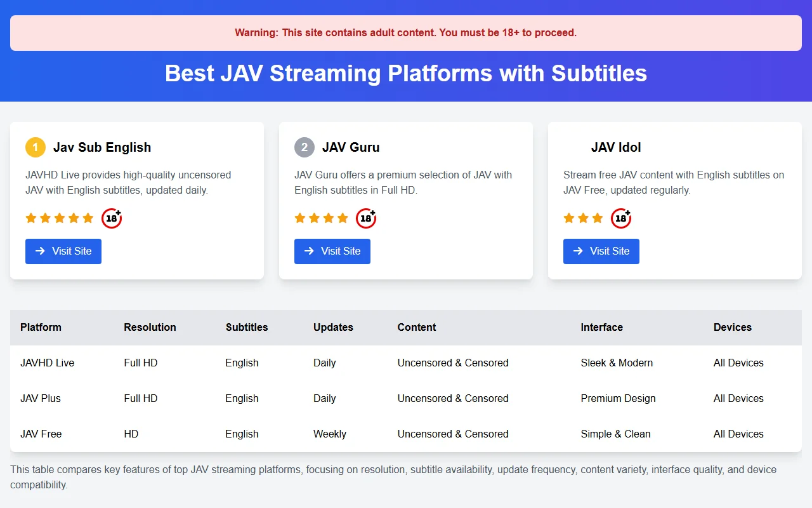
Task: Click the arrow icon inside JAV Guru's Visit Site button
Action: point(310,251)
